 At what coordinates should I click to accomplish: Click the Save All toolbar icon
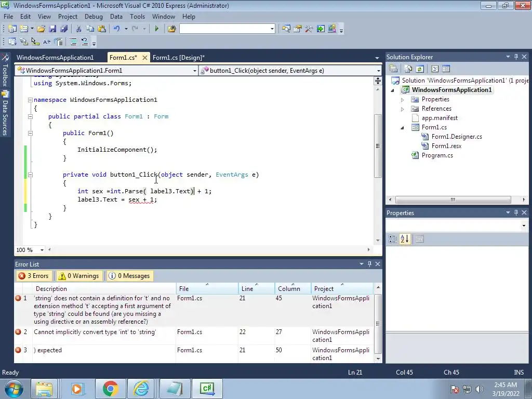[x=64, y=29]
